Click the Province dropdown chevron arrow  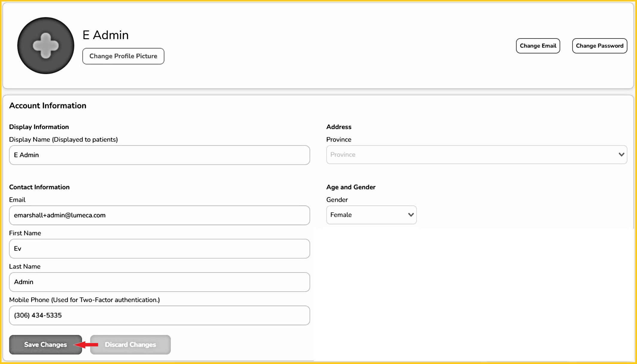pyautogui.click(x=621, y=155)
